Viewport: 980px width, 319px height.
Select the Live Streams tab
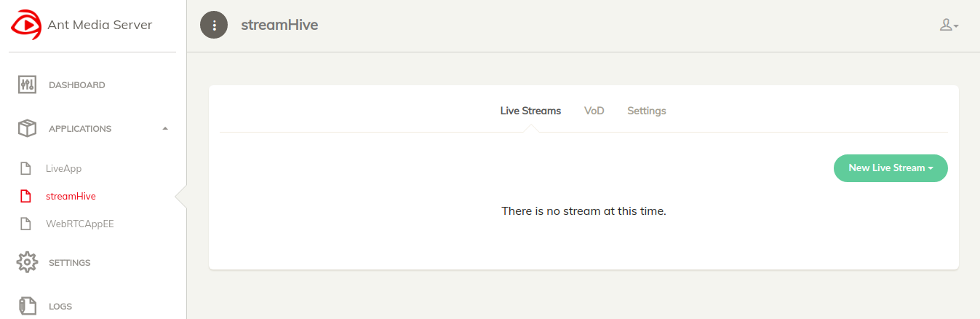point(530,111)
